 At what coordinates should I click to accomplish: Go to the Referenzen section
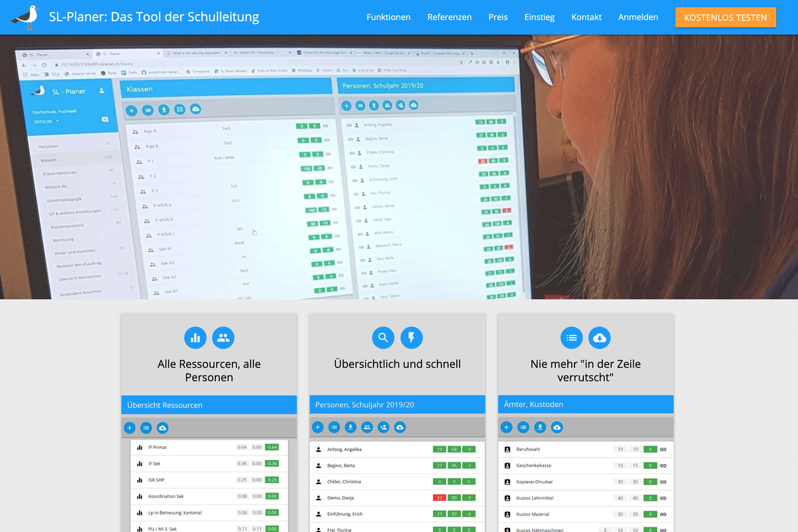tap(450, 17)
